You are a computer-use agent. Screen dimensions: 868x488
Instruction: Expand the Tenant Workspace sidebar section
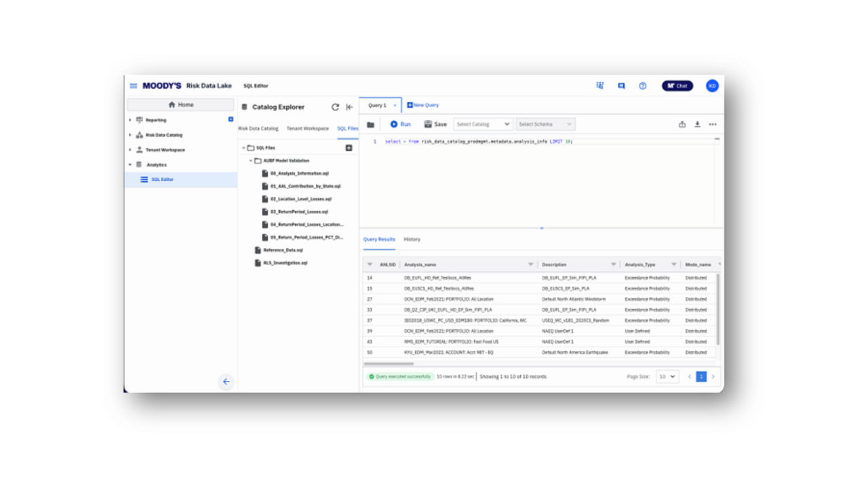(x=130, y=150)
